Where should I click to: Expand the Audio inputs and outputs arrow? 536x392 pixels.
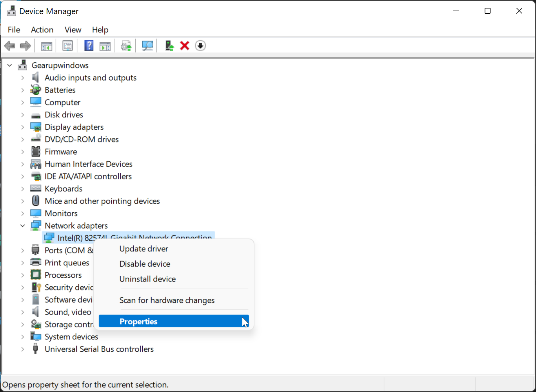tap(23, 78)
